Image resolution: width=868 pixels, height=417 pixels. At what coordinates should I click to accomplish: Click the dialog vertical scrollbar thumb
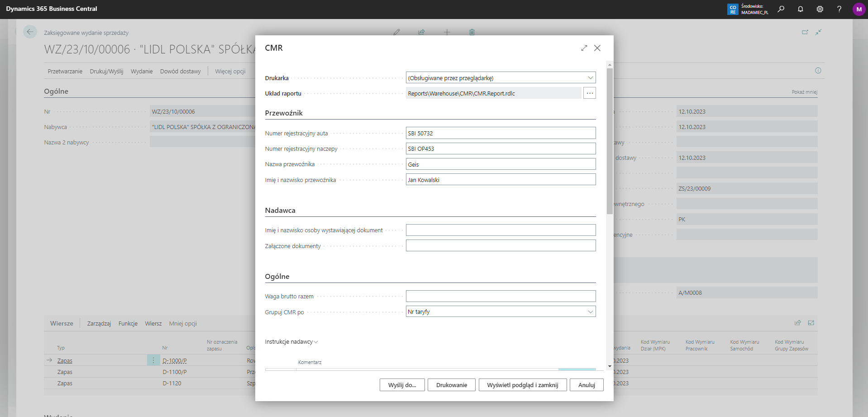[610, 141]
